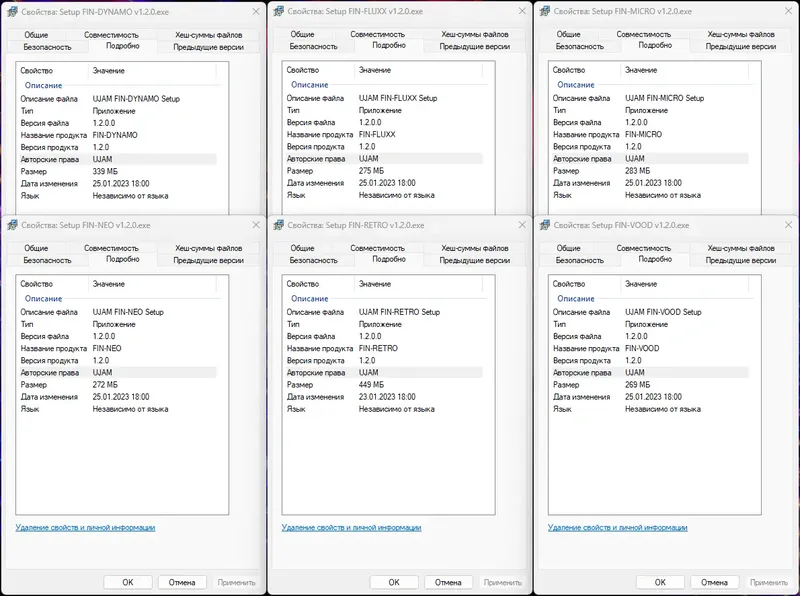The width and height of the screenshot is (800, 596).
Task: Open Совместимость tab in FIN-MICRO window
Action: click(643, 34)
